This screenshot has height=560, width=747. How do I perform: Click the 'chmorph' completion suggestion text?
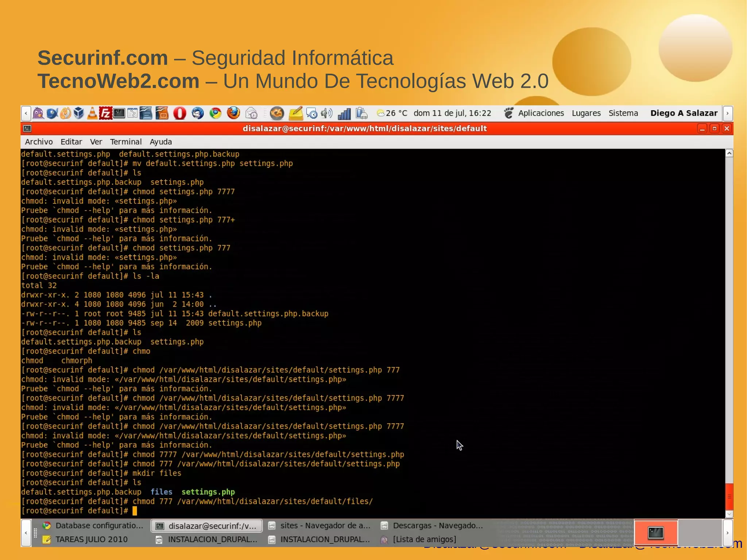77,360
